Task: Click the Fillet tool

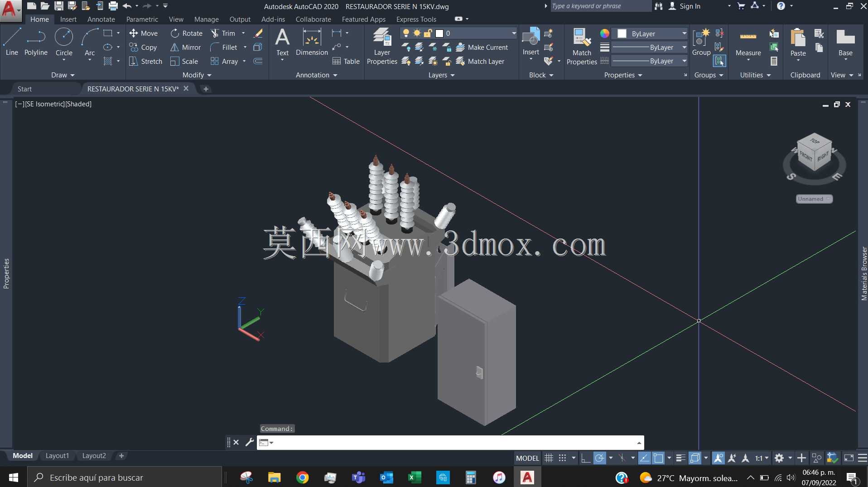Action: [x=224, y=47]
